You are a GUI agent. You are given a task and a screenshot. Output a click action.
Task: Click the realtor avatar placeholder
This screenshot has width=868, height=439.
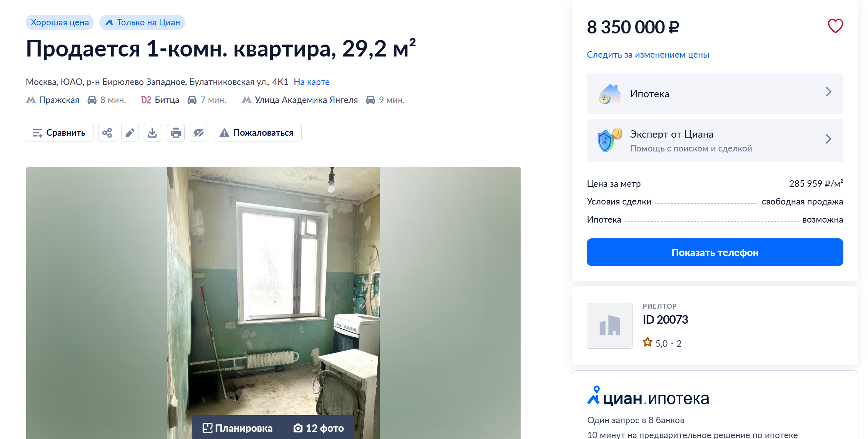[609, 326]
